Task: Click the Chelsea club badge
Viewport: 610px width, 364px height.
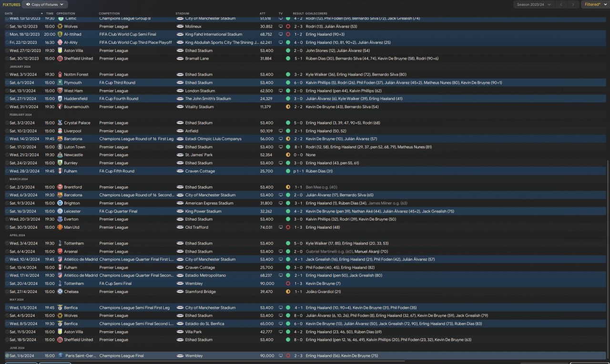Action: pos(60,292)
